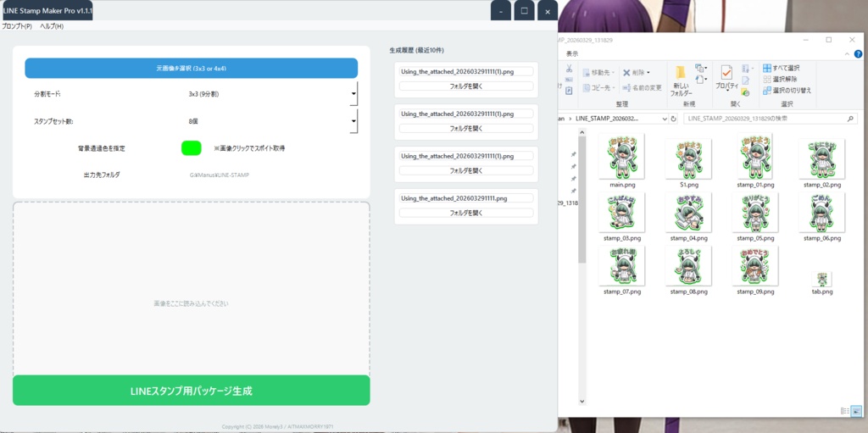Screen dimensions: 868x433
Task: Click the green background transparency color swatch
Action: pos(191,147)
